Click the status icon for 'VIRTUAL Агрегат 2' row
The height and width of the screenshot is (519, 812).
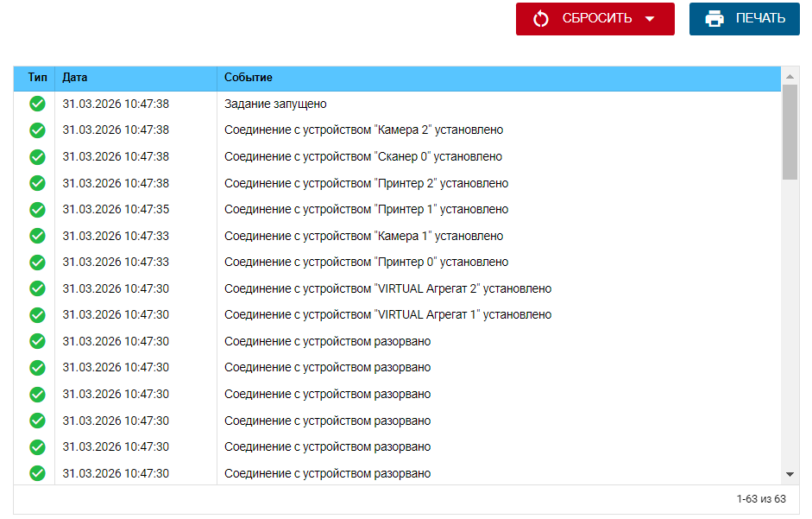tap(36, 288)
